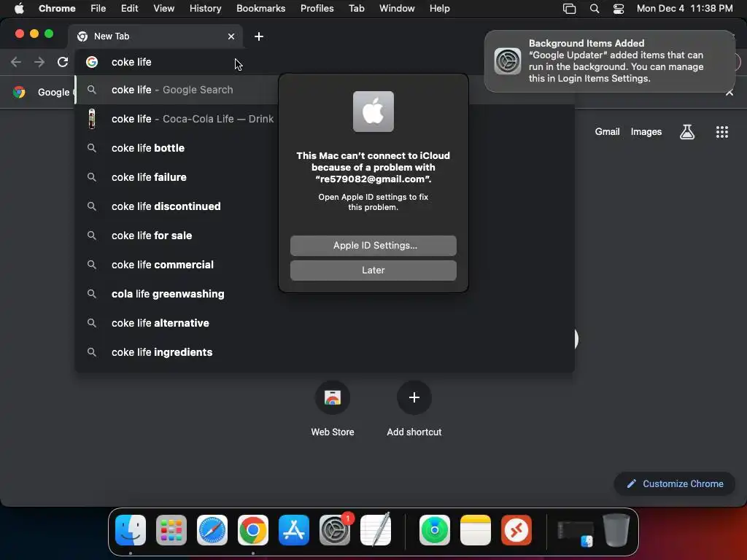Click the Add shortcut plus icon
The width and height of the screenshot is (747, 560).
tap(414, 397)
